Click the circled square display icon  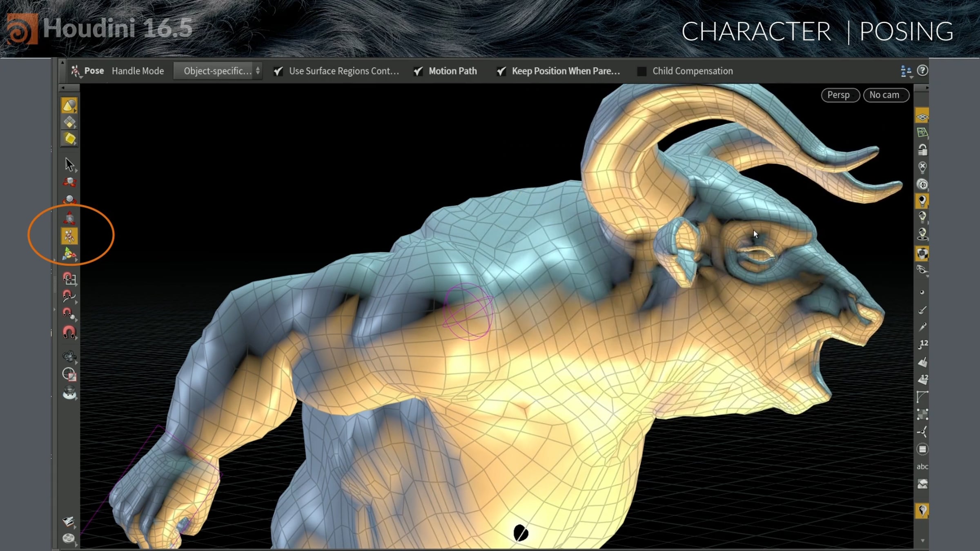922,449
